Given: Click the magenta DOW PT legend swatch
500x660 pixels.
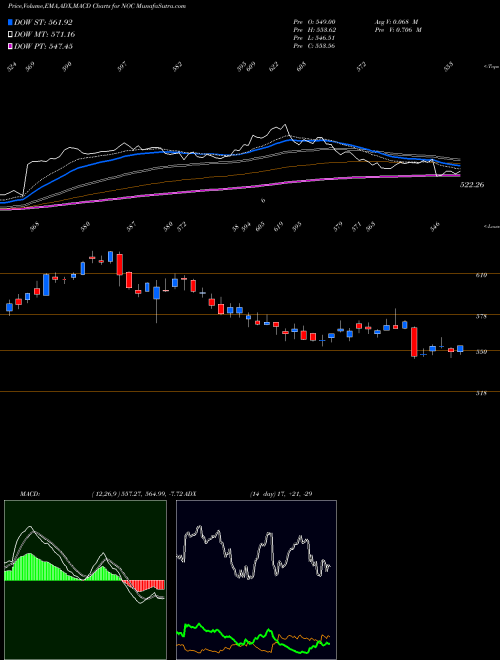Looking at the screenshot, I should pyautogui.click(x=11, y=46).
